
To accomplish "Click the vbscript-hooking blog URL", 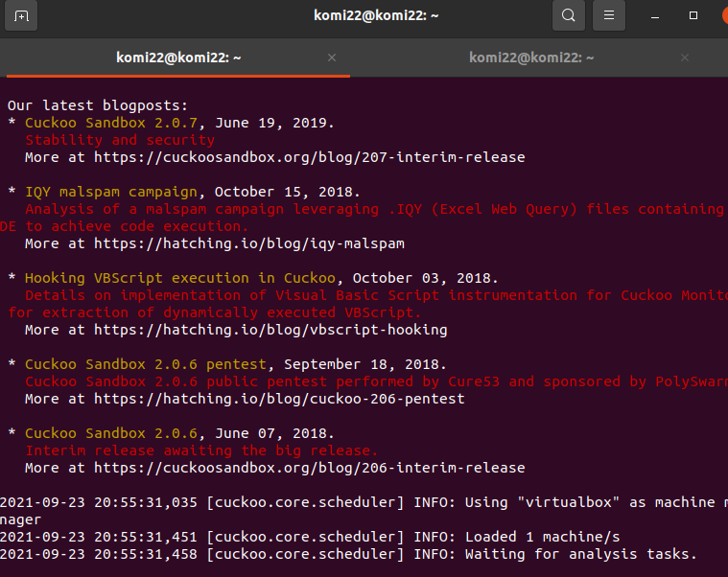I will (x=270, y=330).
